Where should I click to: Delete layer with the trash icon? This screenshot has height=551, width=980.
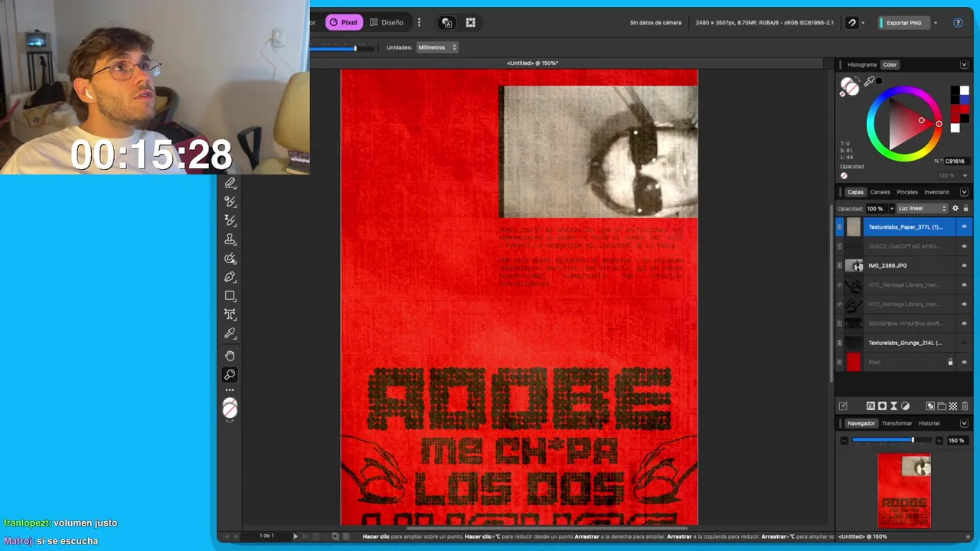[965, 406]
